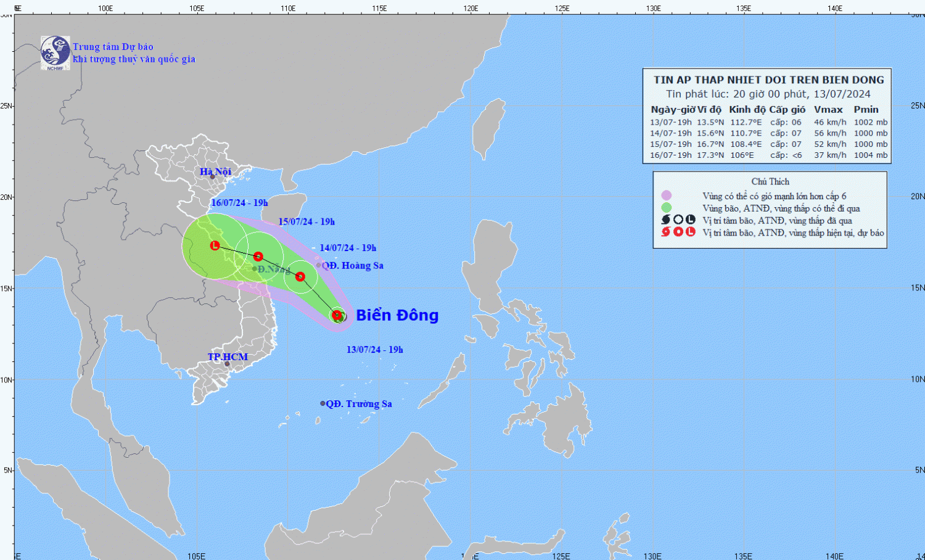Select the forecast marker for 14/07/24 - 19h

pos(300,276)
